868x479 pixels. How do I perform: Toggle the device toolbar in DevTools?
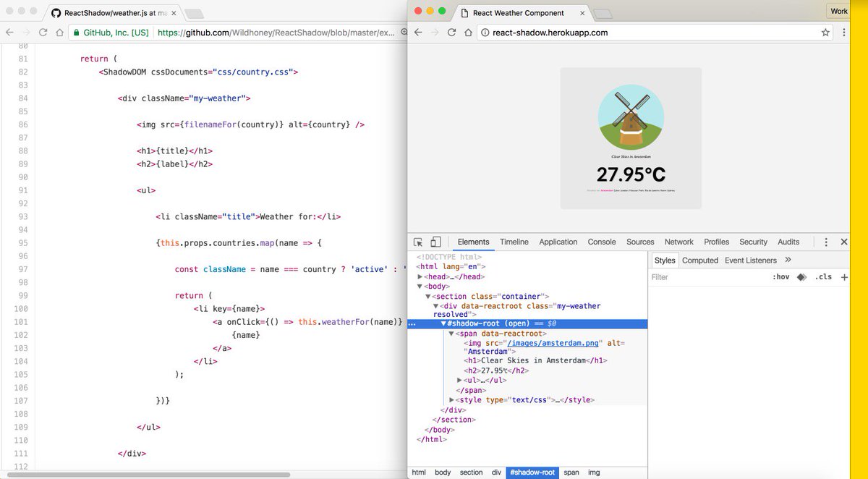tap(437, 241)
